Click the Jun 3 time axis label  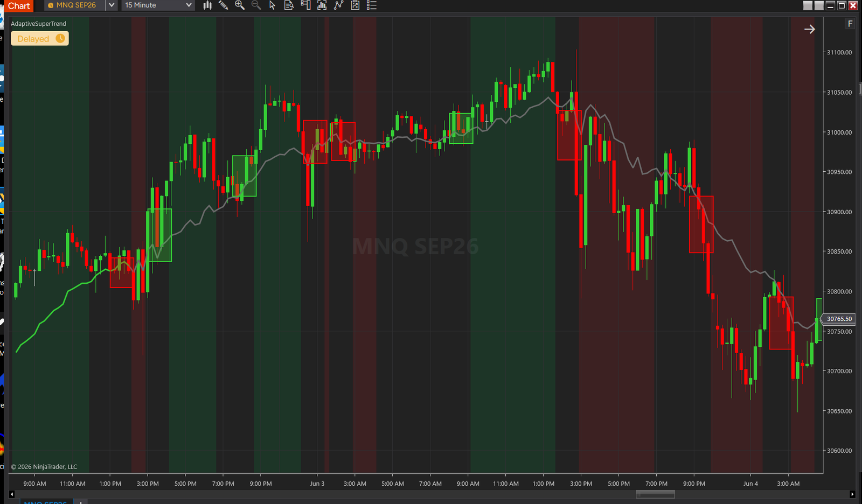click(317, 484)
